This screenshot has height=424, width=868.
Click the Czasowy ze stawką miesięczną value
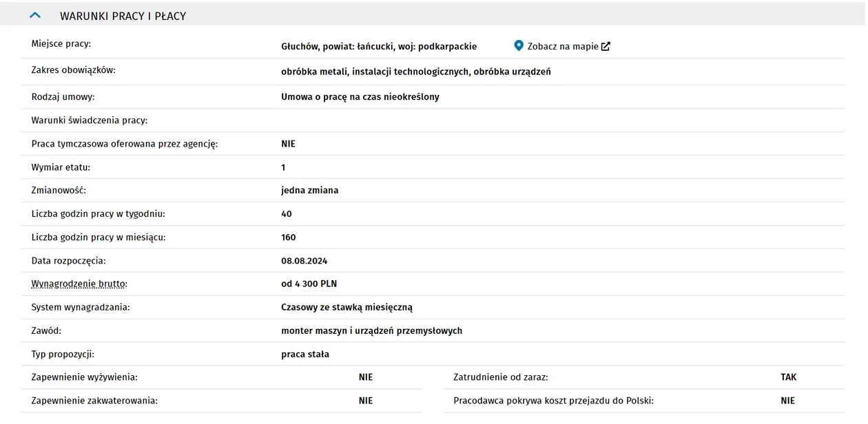coord(347,308)
